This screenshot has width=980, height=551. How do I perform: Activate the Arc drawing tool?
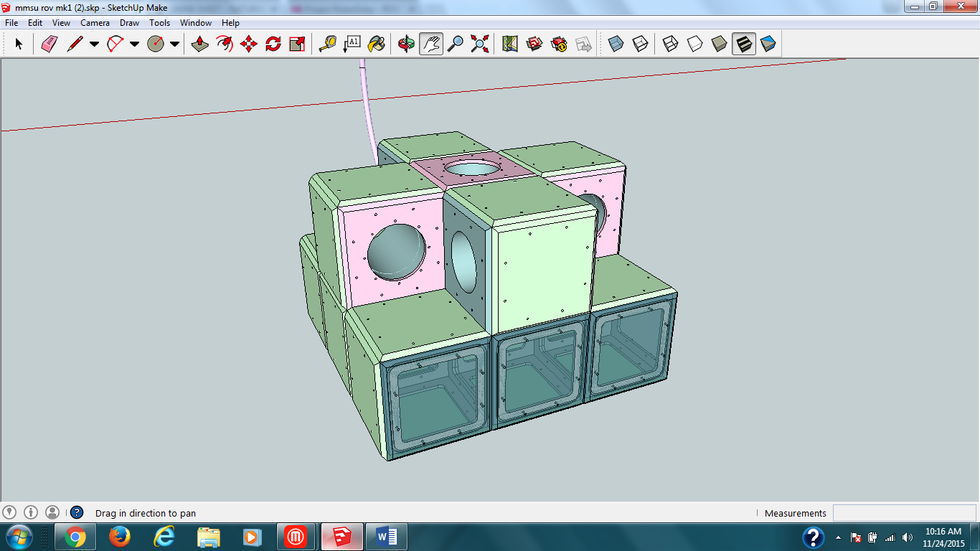click(x=115, y=44)
